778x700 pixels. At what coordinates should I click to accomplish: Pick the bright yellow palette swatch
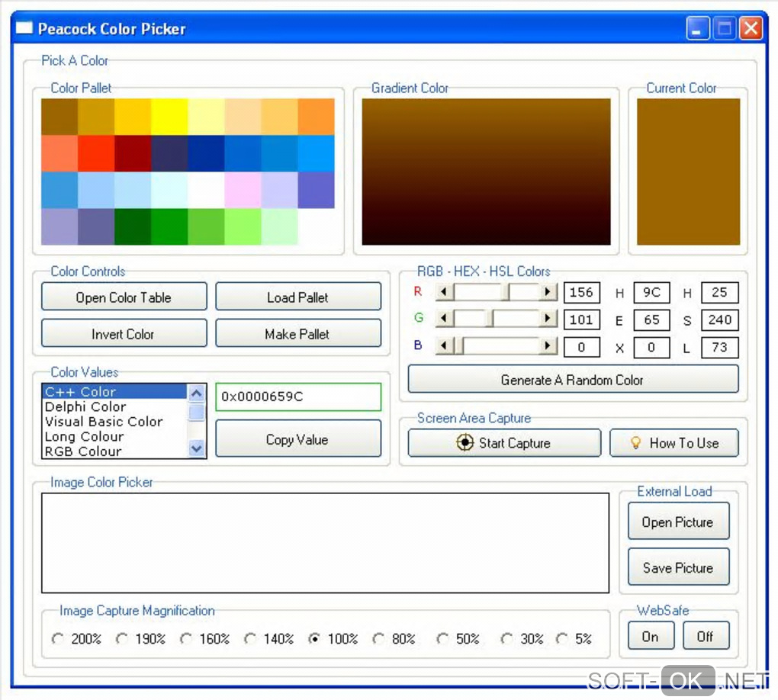click(169, 117)
